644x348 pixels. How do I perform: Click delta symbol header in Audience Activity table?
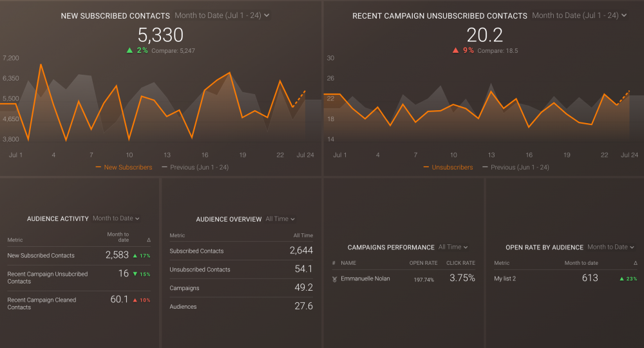(149, 240)
